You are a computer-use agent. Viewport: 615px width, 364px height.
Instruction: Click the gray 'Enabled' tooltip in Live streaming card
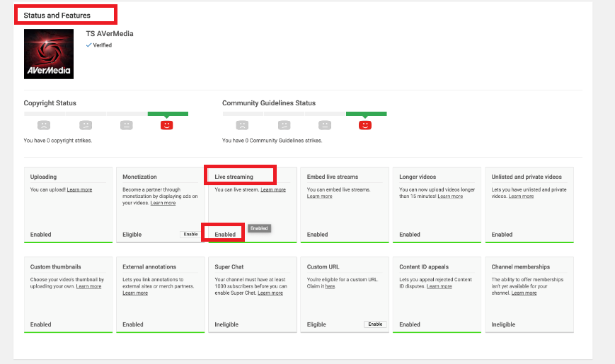[259, 228]
